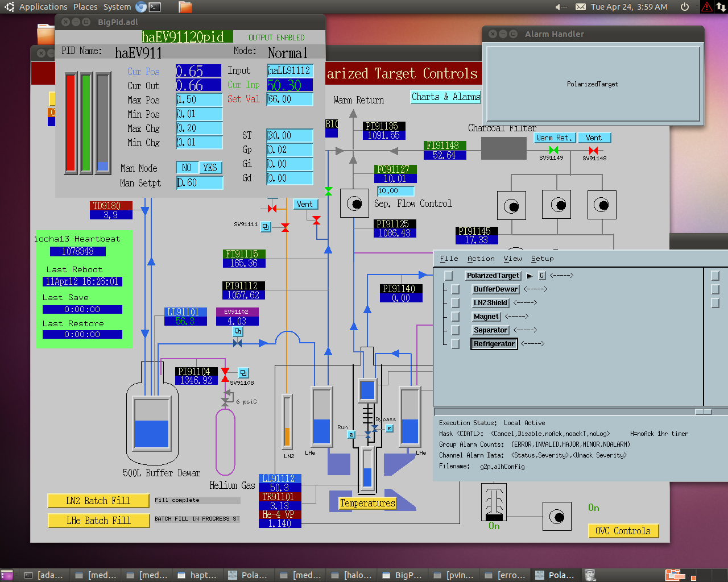Select the Magnet alarm group
The width and height of the screenshot is (728, 582).
[x=486, y=317]
